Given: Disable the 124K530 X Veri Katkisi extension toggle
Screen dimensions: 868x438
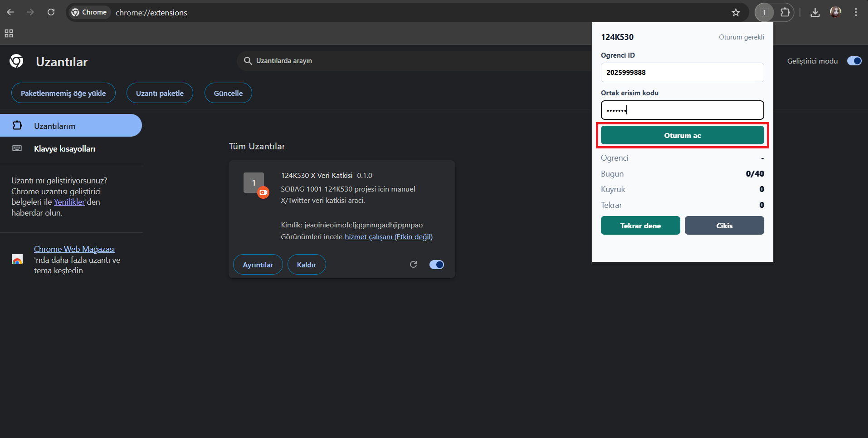Looking at the screenshot, I should tap(437, 265).
